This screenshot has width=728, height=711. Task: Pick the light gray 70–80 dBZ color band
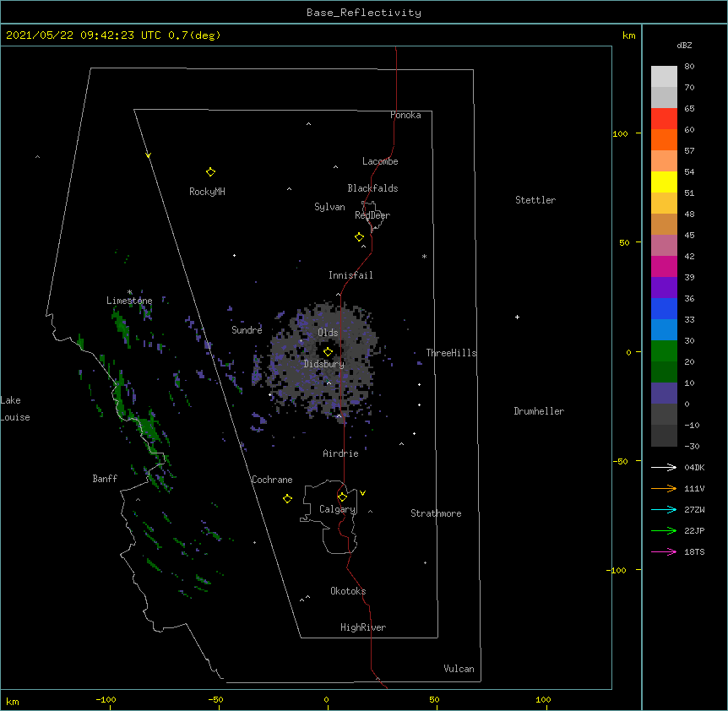[x=664, y=76]
